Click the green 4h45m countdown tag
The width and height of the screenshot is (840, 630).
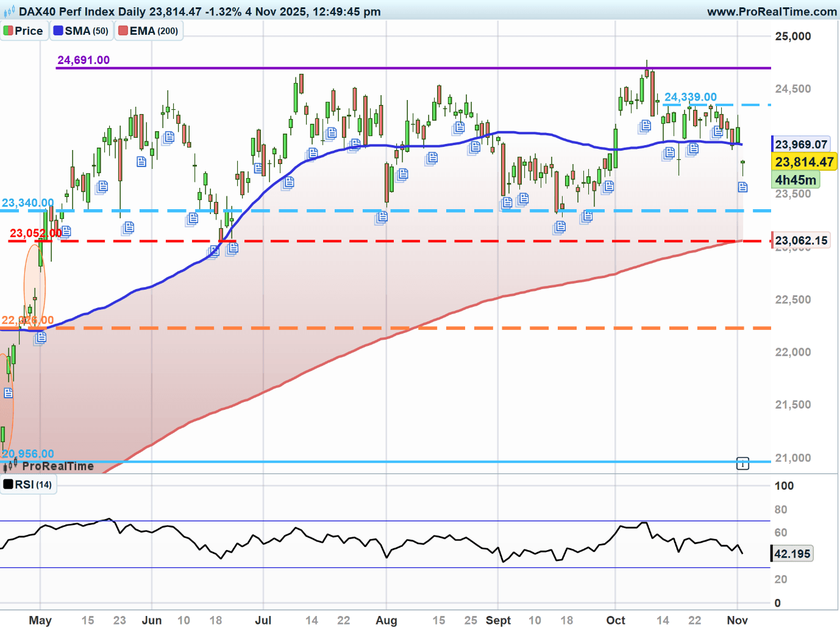(795, 180)
